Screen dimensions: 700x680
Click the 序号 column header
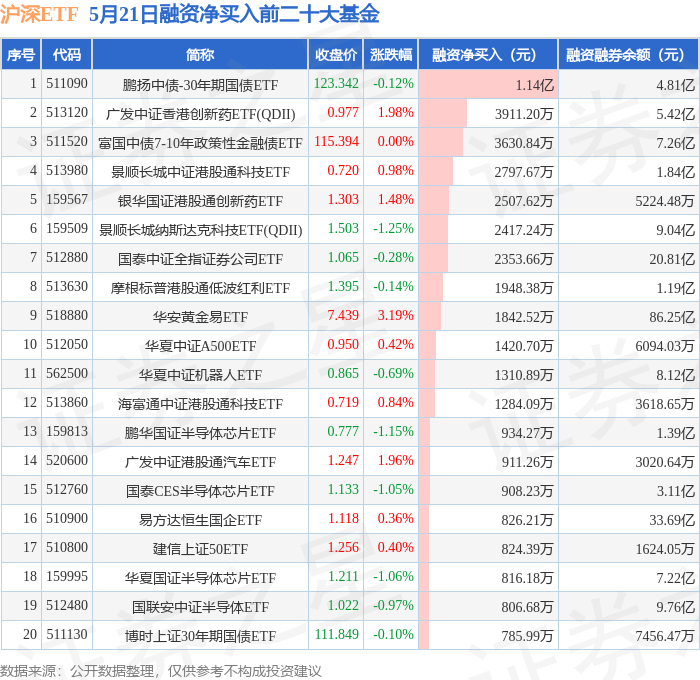click(21, 54)
